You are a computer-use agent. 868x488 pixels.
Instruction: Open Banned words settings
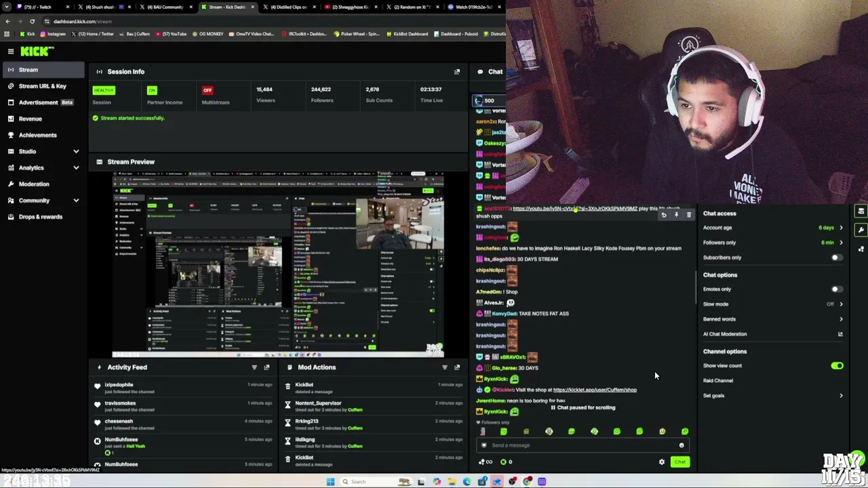[x=772, y=319]
